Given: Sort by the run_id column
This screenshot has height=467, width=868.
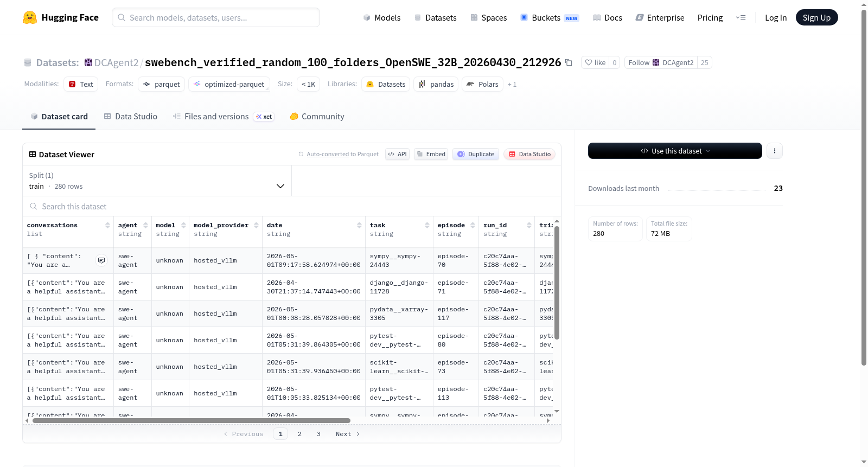Looking at the screenshot, I should [x=529, y=225].
